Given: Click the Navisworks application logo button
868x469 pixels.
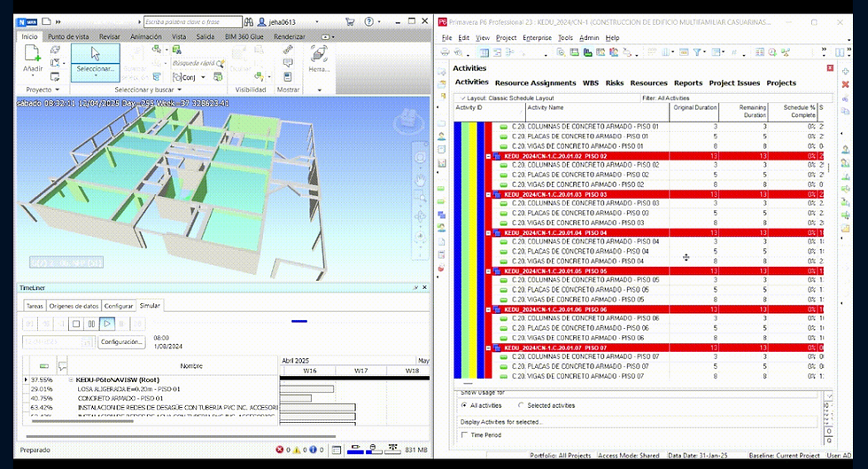Looking at the screenshot, I should 27,21.
